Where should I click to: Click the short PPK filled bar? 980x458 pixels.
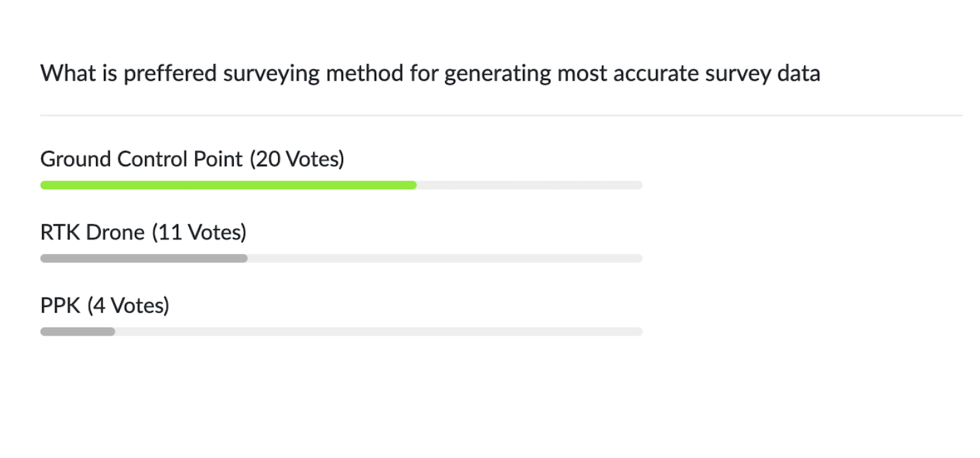click(x=77, y=331)
